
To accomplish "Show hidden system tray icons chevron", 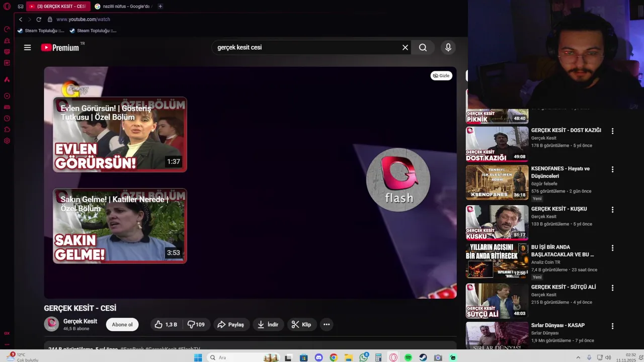I will click(578, 357).
